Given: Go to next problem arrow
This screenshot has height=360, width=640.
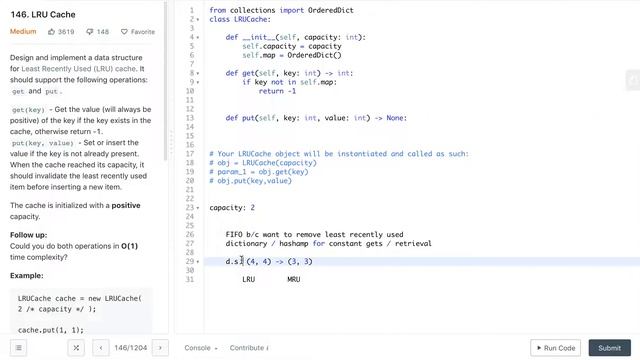Looking at the screenshot, I should click(x=160, y=348).
